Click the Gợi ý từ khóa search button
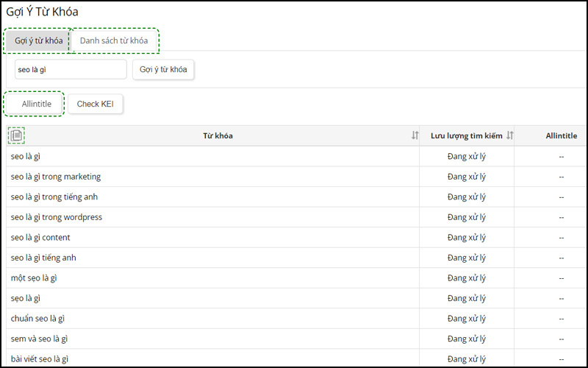Viewport: 588px width, 368px height. click(163, 69)
